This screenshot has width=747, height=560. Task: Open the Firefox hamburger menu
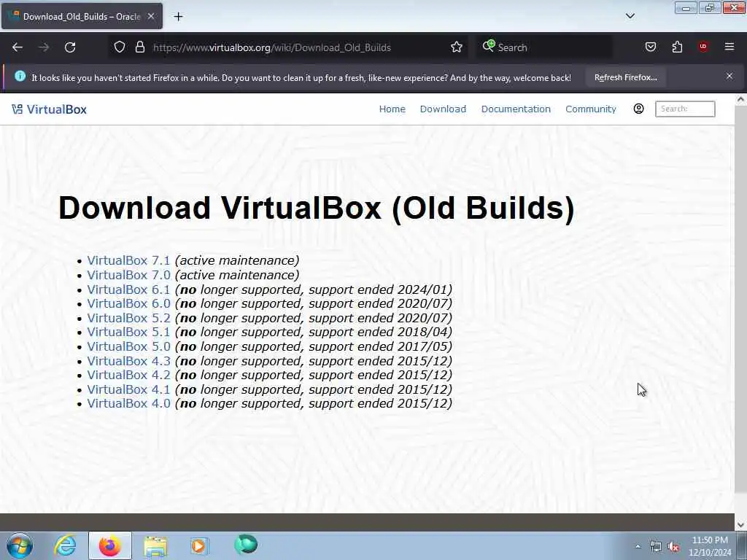[x=729, y=47]
